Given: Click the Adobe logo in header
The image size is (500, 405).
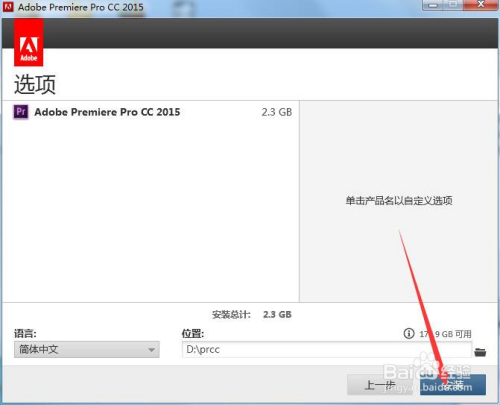Looking at the screenshot, I should (x=29, y=42).
